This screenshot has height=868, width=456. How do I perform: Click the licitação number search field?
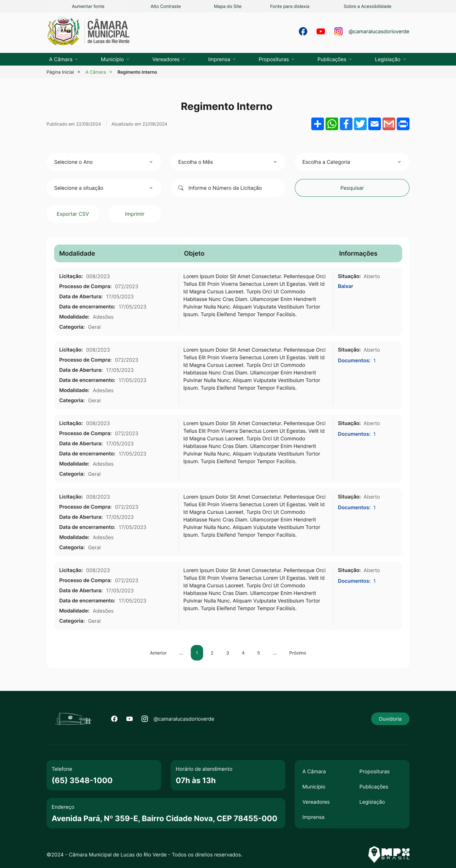[x=232, y=188]
